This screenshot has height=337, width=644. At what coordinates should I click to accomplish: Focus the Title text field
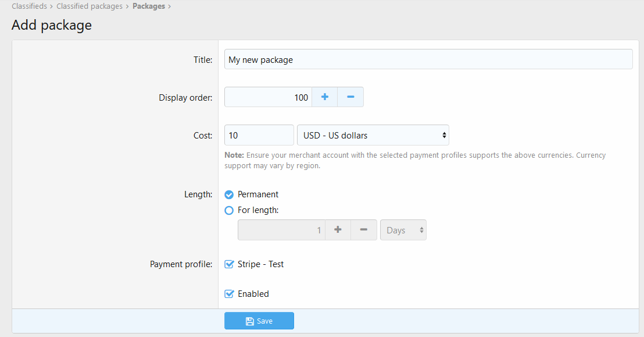[428, 59]
